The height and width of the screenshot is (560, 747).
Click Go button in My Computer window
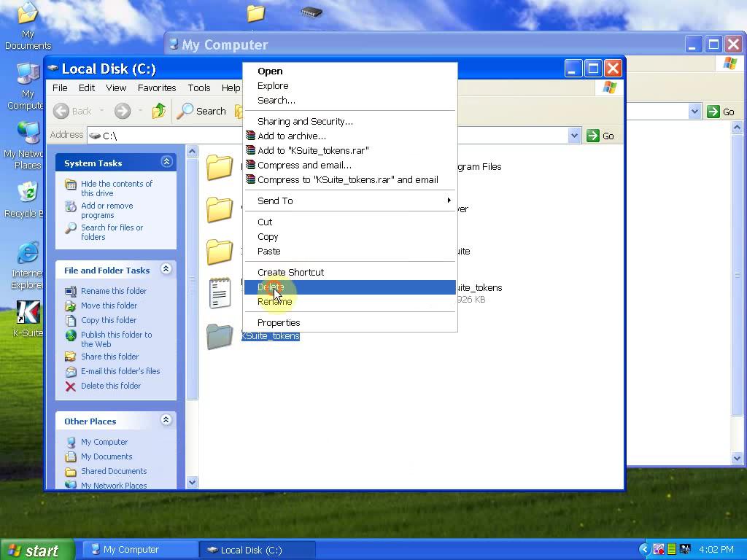[721, 112]
